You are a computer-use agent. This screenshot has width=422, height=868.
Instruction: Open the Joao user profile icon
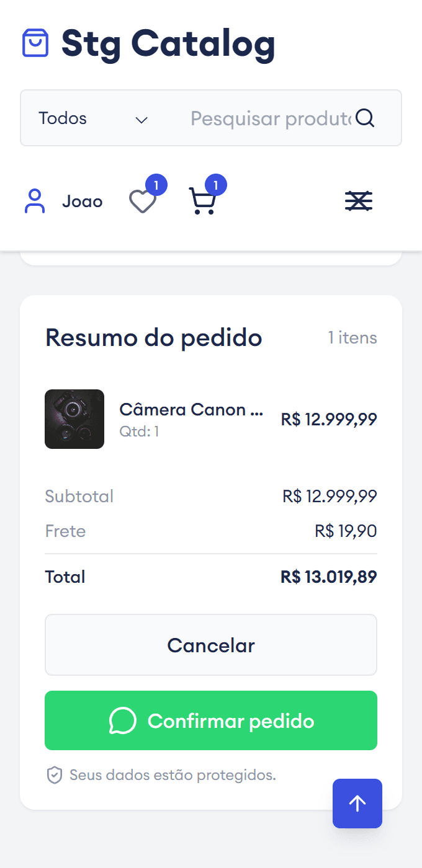point(35,201)
